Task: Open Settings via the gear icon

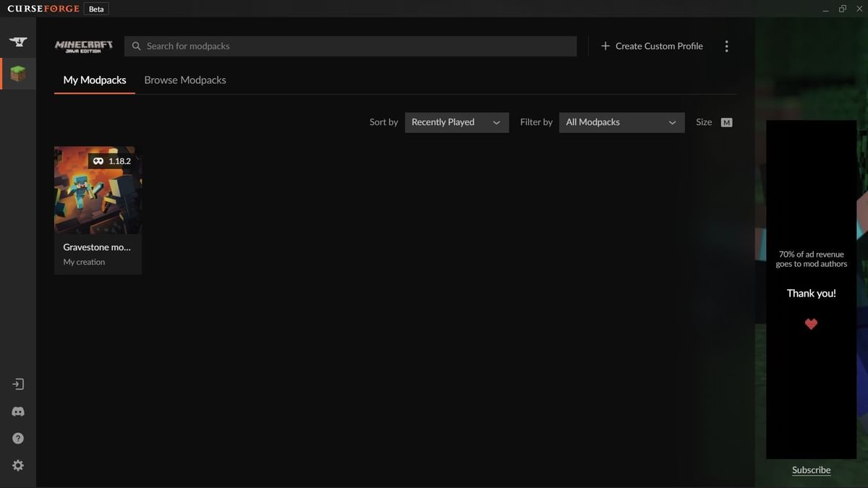Action: coord(17,465)
